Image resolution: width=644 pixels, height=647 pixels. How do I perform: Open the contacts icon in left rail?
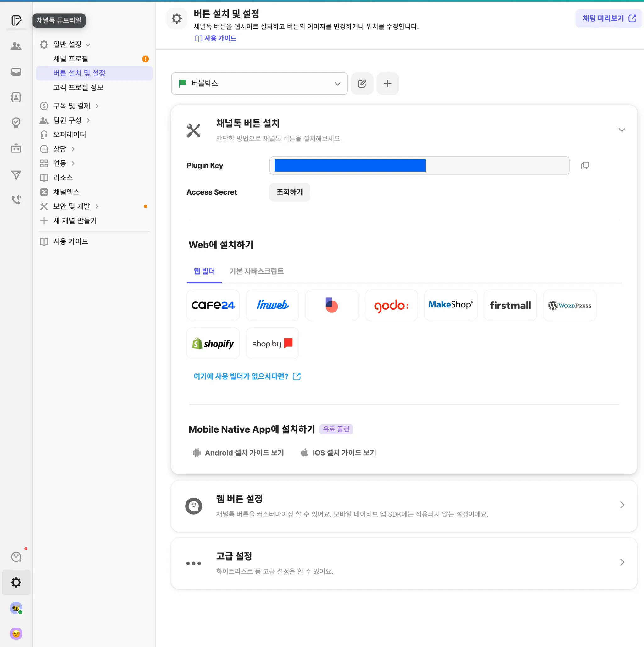tap(16, 97)
